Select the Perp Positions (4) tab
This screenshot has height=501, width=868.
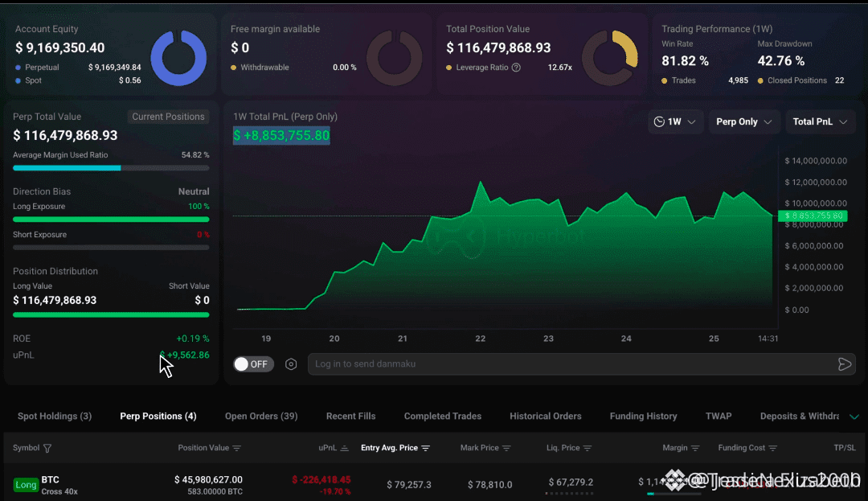pyautogui.click(x=158, y=417)
